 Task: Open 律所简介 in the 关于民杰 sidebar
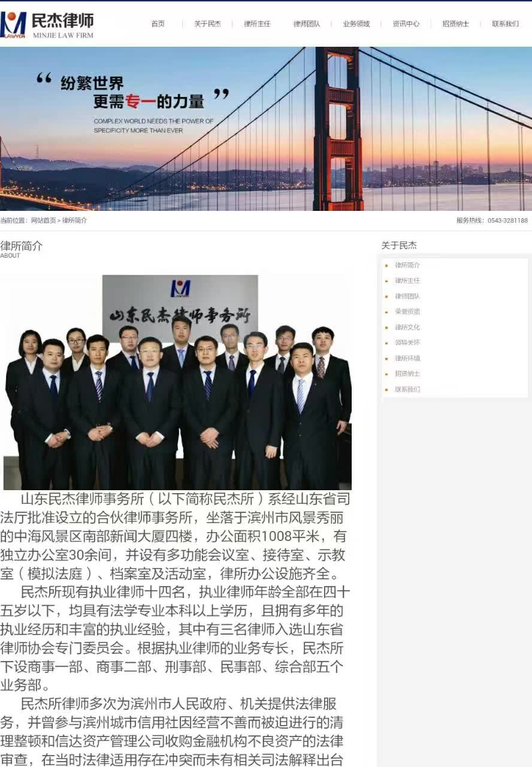point(407,265)
